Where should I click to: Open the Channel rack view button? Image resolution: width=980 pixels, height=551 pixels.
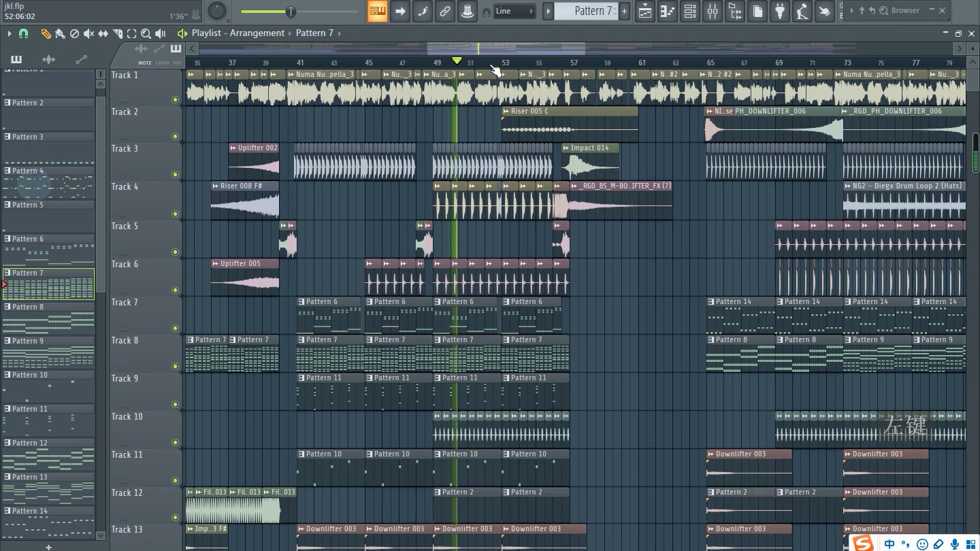pyautogui.click(x=690, y=11)
